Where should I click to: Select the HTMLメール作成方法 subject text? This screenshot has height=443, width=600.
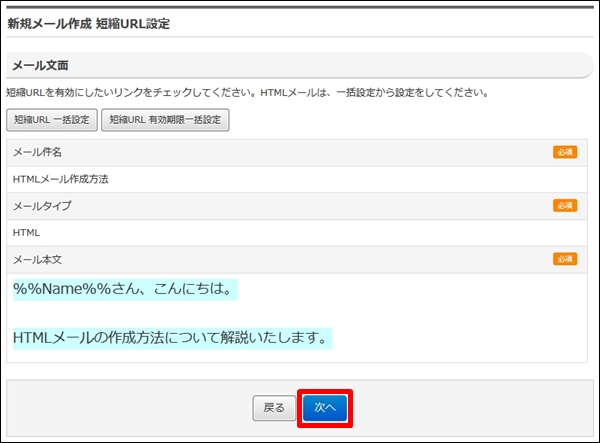coord(60,179)
